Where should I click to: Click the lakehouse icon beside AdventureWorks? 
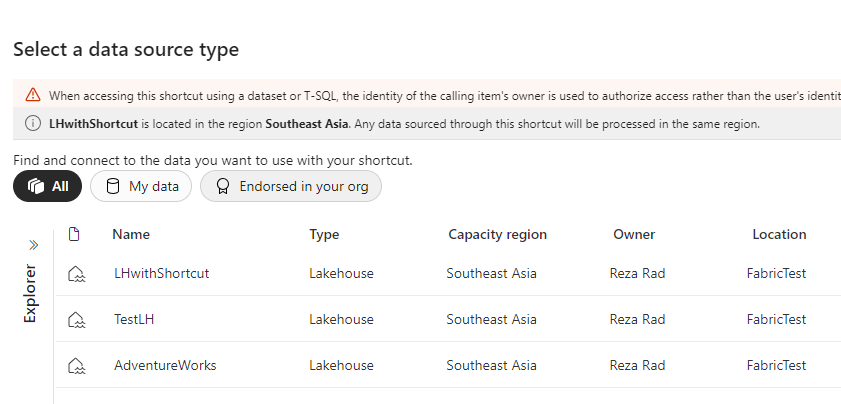pyautogui.click(x=76, y=366)
